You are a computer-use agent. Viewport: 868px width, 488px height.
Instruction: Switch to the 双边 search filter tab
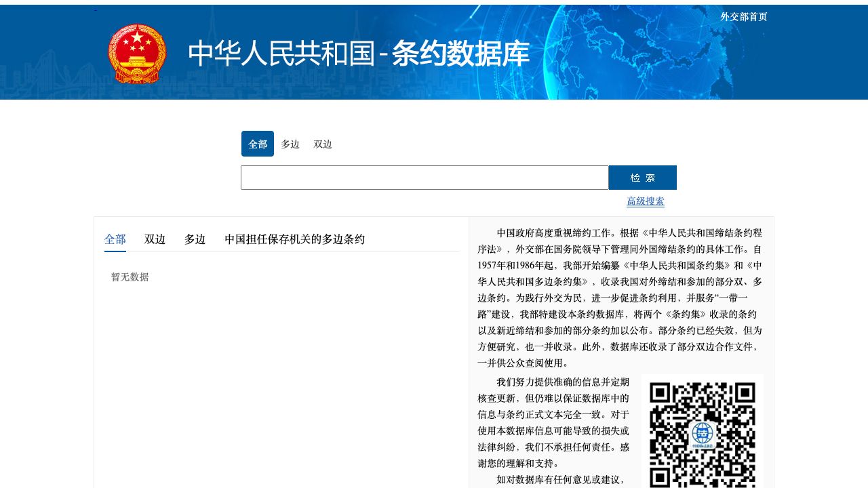[x=323, y=144]
